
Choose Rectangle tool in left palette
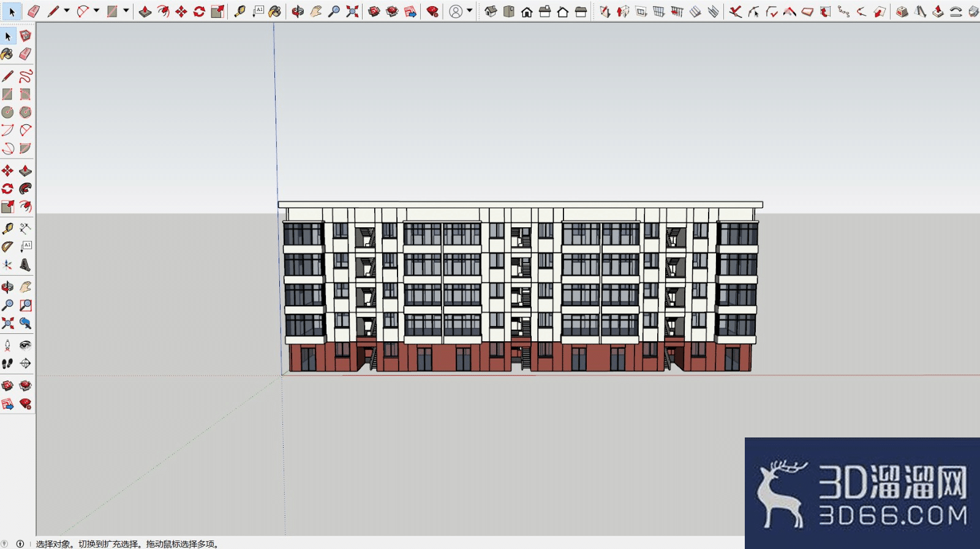click(x=7, y=94)
